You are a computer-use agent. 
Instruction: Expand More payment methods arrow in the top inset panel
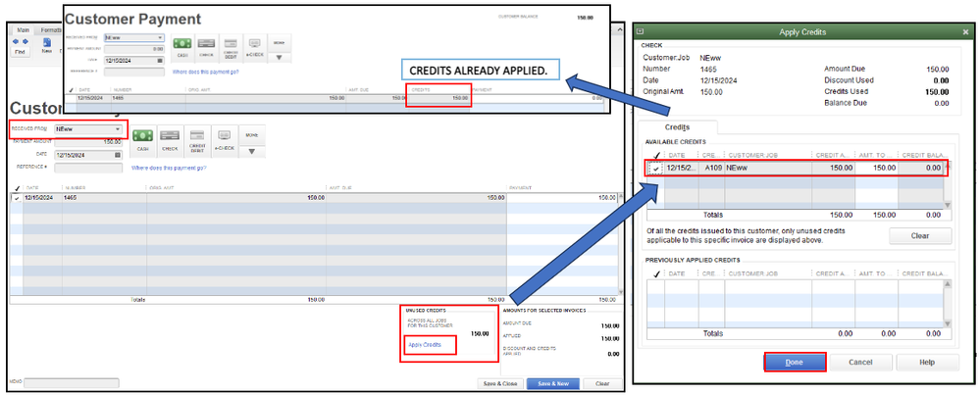point(279,57)
